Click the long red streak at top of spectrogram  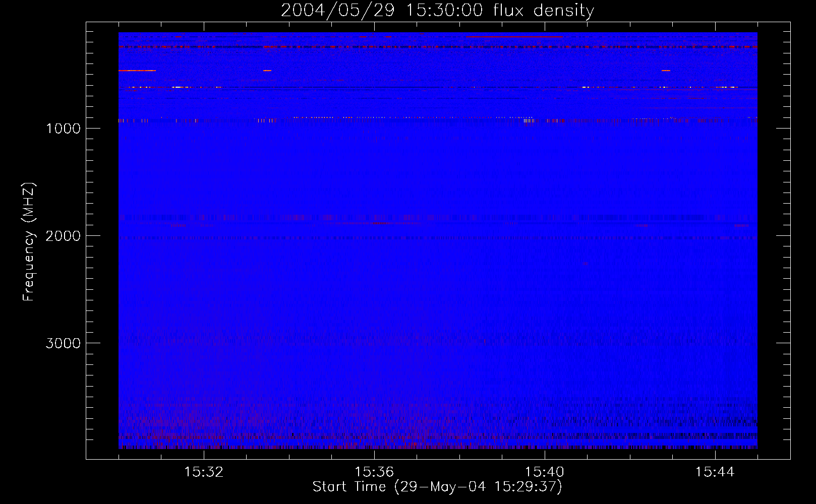click(x=514, y=37)
